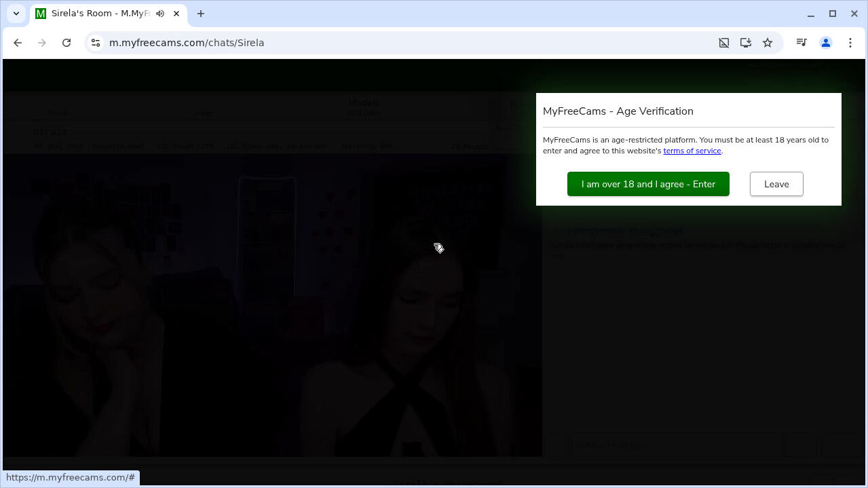
Task: Open the terms of service link
Action: coord(692,151)
